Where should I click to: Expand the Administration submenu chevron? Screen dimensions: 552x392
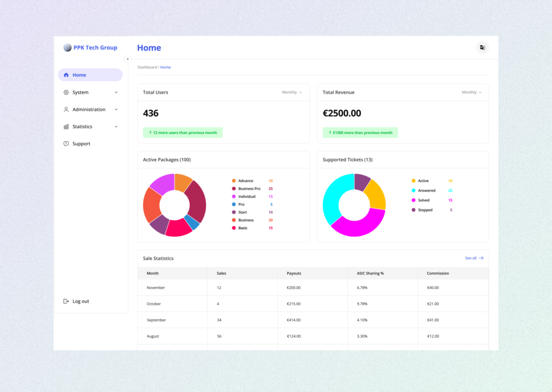[x=116, y=109]
